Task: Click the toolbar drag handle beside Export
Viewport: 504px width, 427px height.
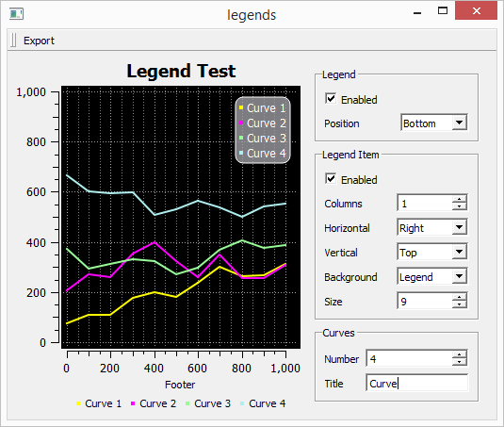Action: (13, 41)
